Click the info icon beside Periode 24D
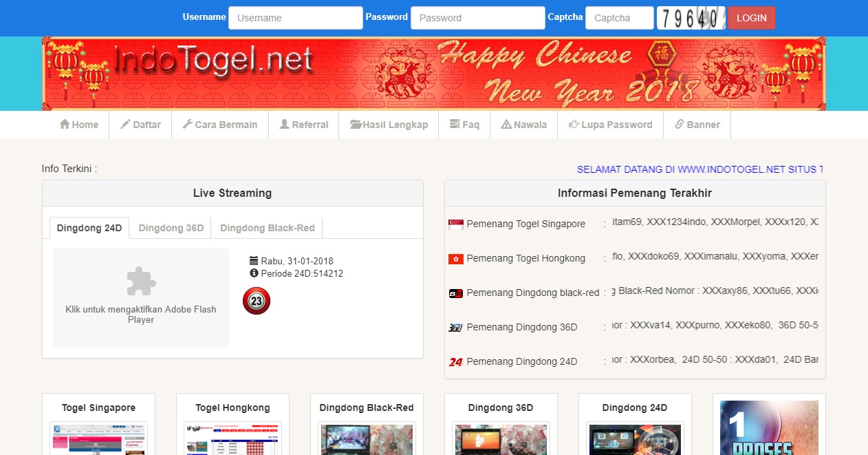Viewport: 868px width, 455px height. point(254,273)
